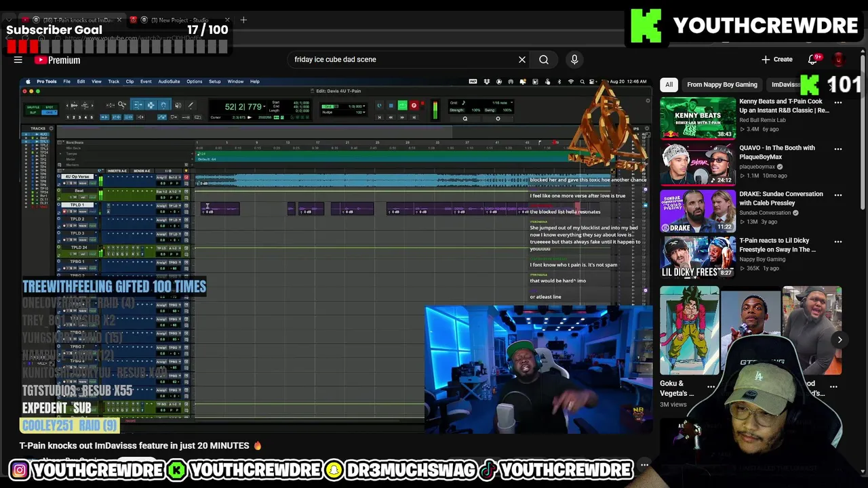
Task: Open the main counter format dropdown
Action: (264, 106)
